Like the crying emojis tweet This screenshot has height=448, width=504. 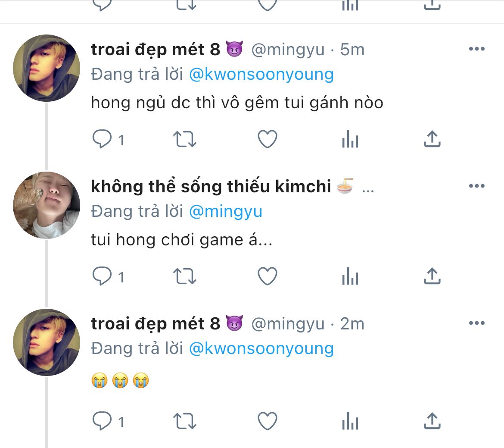tap(267, 421)
